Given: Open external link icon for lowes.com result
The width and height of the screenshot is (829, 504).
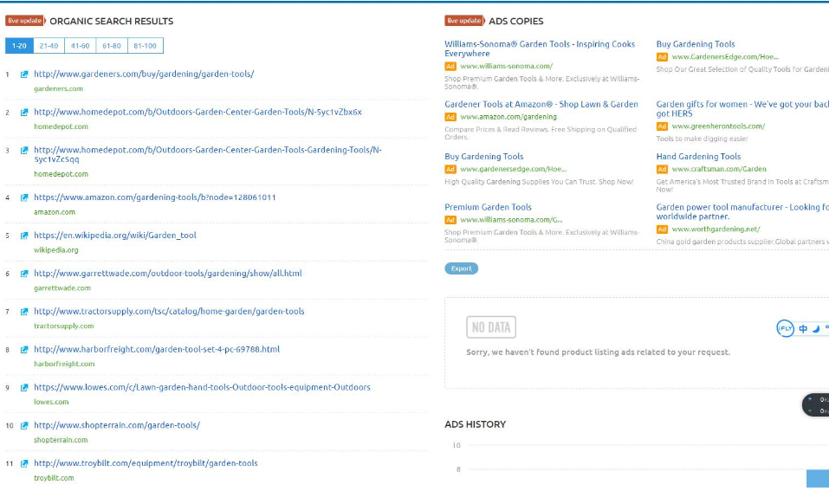Looking at the screenshot, I should coord(24,388).
